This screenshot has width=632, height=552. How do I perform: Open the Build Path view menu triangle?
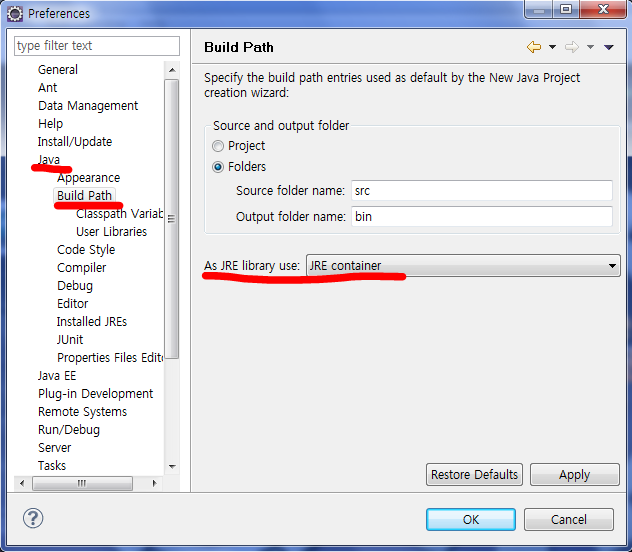tap(609, 47)
